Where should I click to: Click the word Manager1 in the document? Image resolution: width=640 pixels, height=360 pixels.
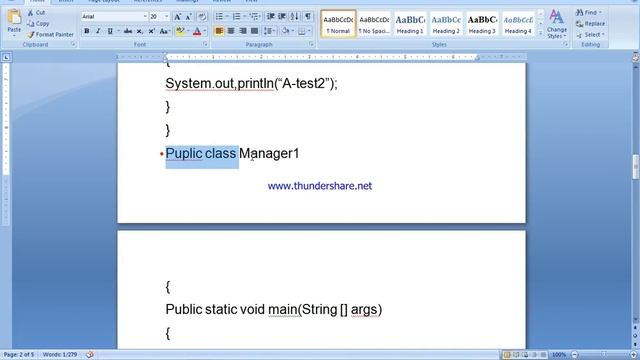tap(269, 153)
